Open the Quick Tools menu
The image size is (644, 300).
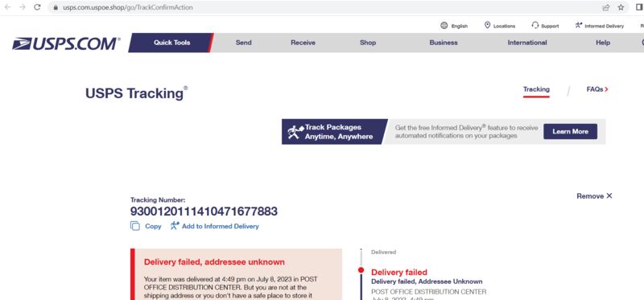[171, 43]
